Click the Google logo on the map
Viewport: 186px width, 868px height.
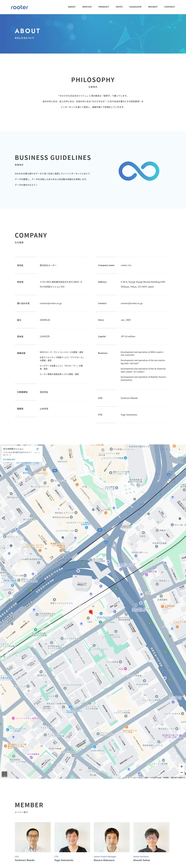[x=93, y=775]
